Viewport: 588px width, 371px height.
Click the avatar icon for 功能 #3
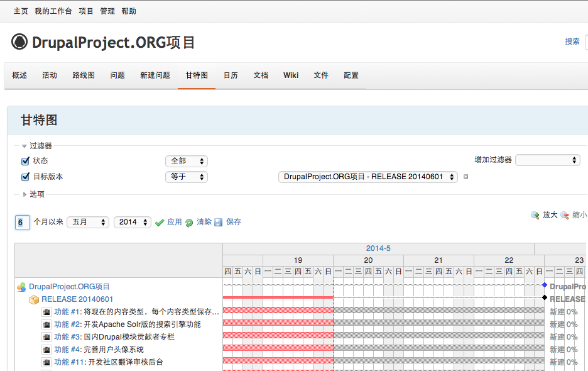coord(46,337)
